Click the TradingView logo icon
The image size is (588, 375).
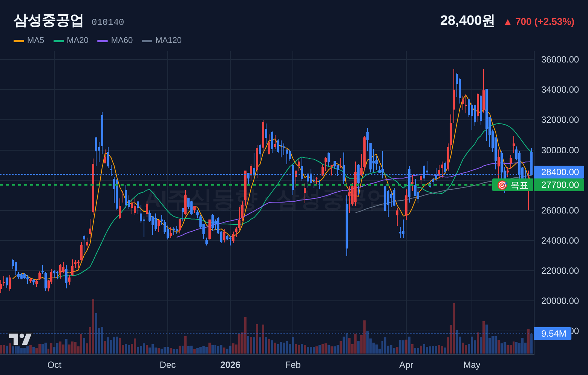[x=20, y=339]
